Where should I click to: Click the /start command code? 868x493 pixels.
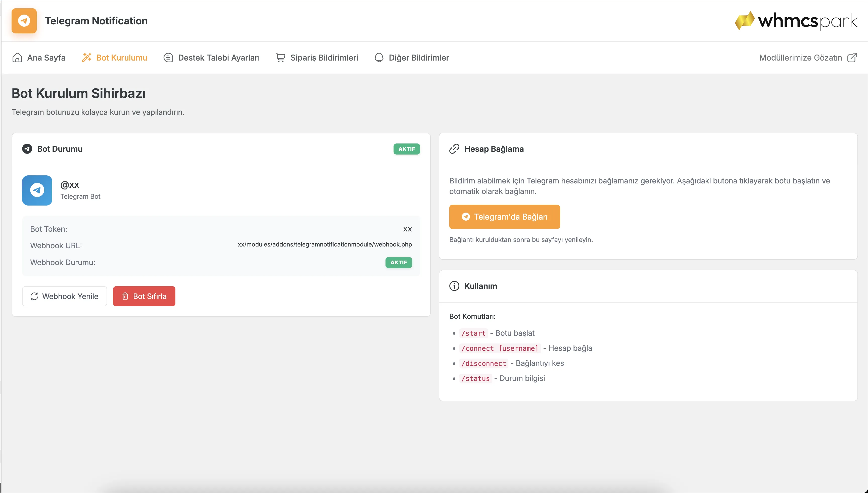point(473,333)
